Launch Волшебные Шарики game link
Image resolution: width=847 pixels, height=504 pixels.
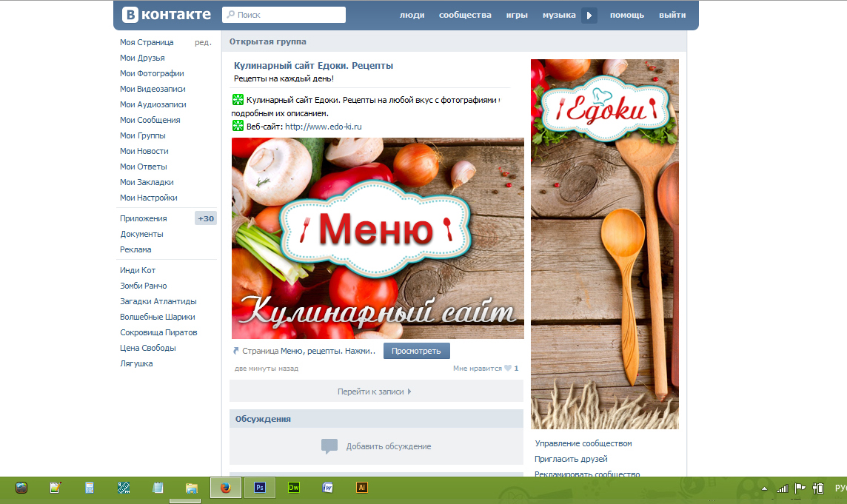click(157, 317)
